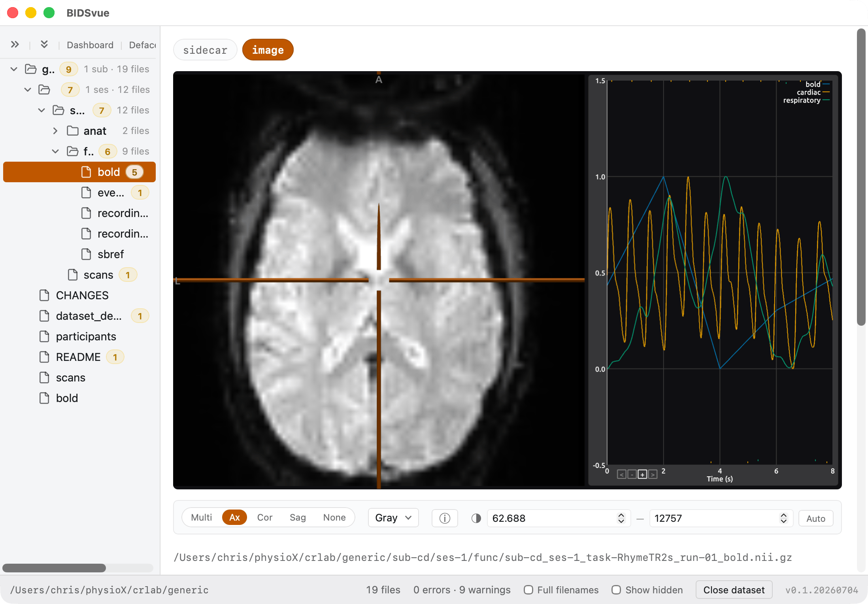Viewport: 868px width, 604px height.
Task: Click the crosshair center on brain image
Action: (379, 280)
